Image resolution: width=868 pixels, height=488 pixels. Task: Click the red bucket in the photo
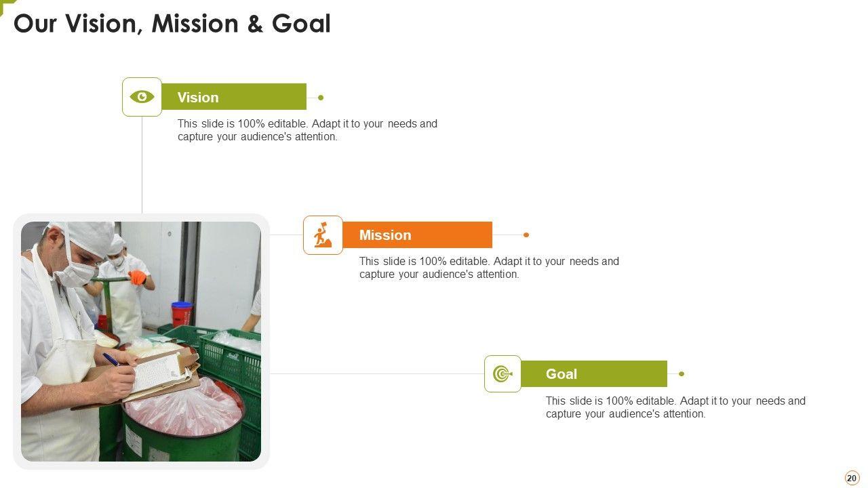[x=181, y=313]
